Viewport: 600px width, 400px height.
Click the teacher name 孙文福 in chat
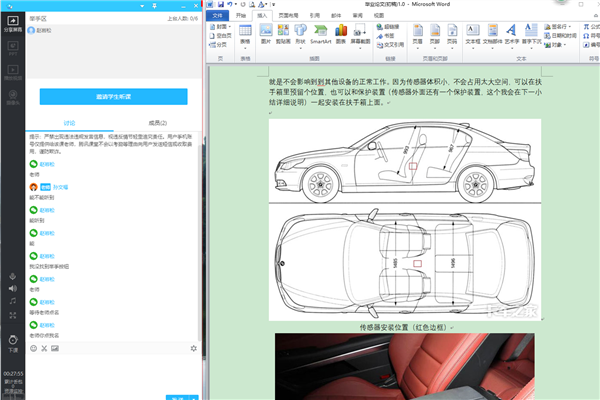60,187
